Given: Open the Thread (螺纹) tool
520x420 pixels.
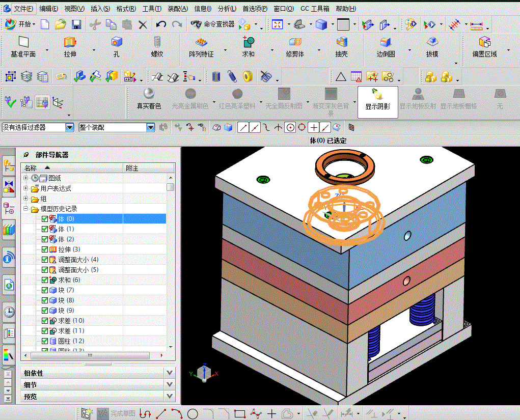Looking at the screenshot, I should tap(157, 42).
